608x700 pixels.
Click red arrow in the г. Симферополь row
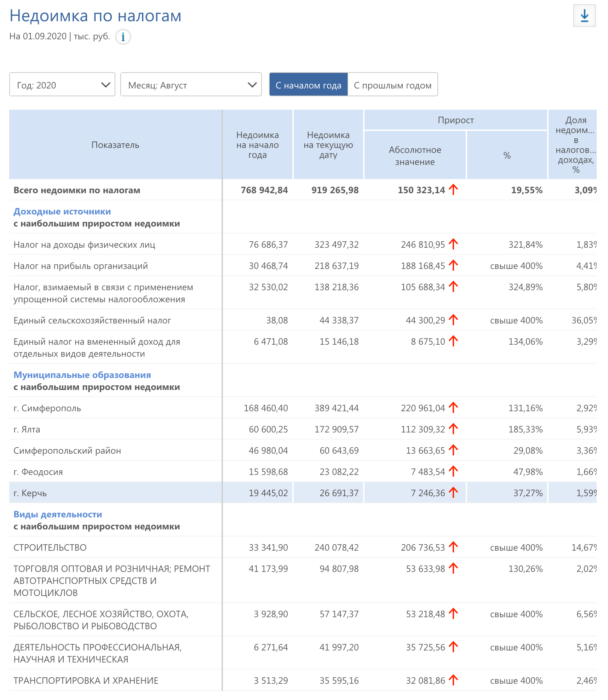(x=453, y=408)
